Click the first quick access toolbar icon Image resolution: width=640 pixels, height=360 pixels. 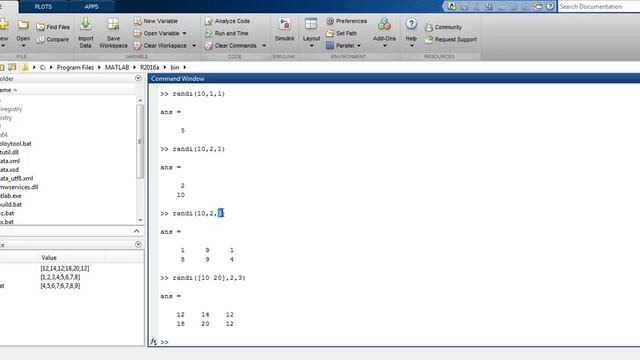point(451,6)
